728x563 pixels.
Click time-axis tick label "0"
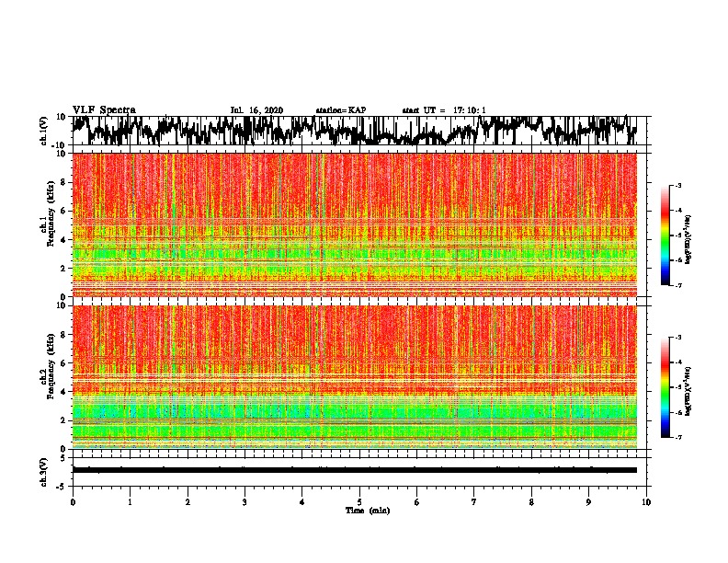(x=73, y=502)
